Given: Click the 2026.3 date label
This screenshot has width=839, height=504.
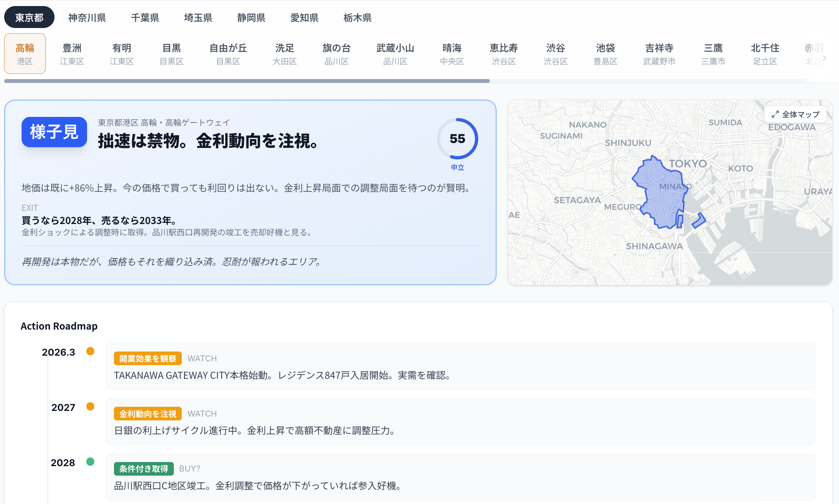Looking at the screenshot, I should [58, 352].
